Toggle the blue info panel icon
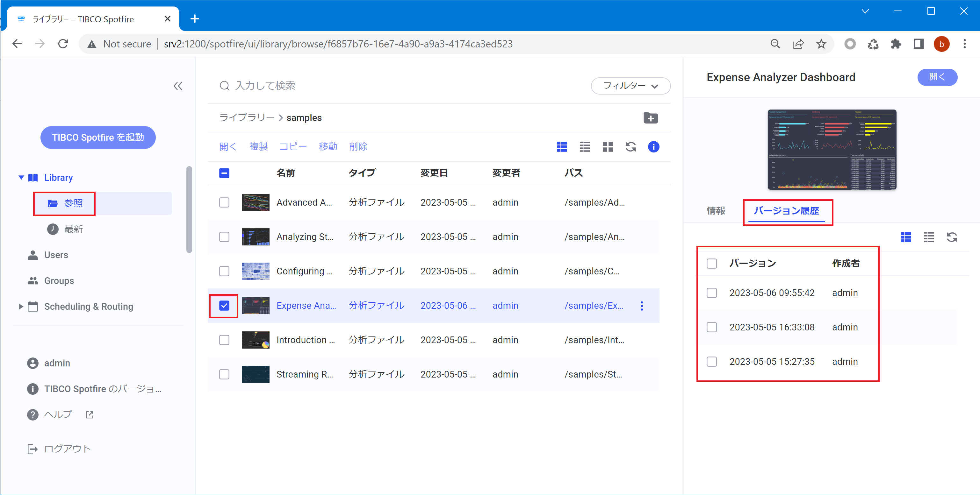 pos(653,147)
